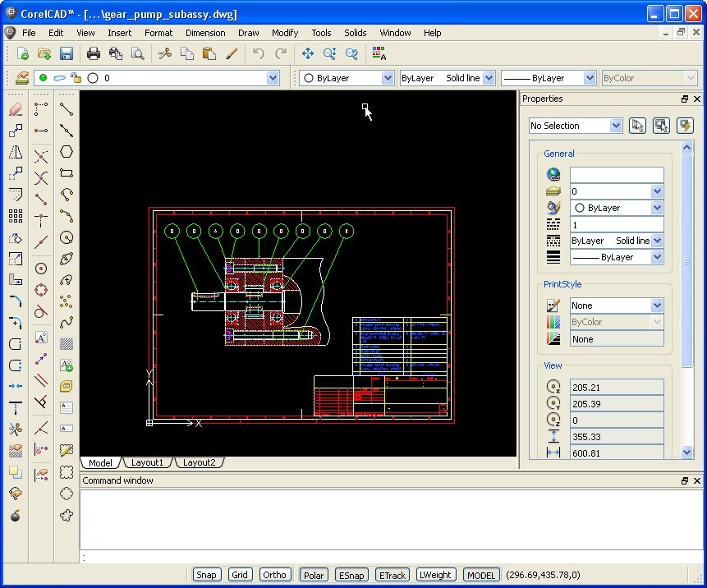This screenshot has width=707, height=588.
Task: Select the Center entity snap icon
Action: click(41, 269)
